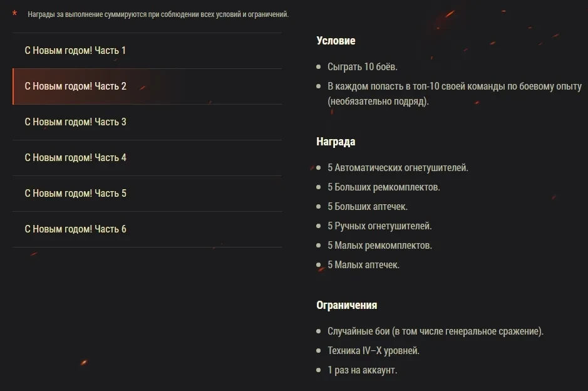
Task: Open the "С Новым годом! Часть 1" tab
Action: click(x=75, y=50)
